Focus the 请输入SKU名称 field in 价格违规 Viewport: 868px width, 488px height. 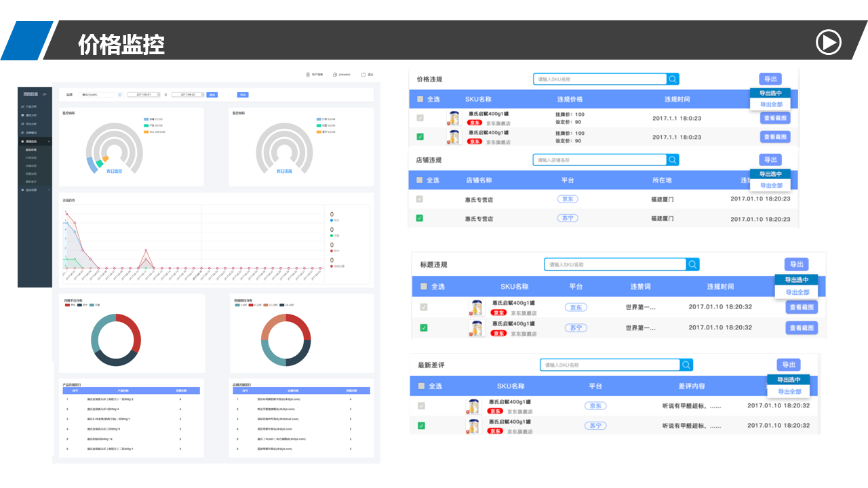600,79
